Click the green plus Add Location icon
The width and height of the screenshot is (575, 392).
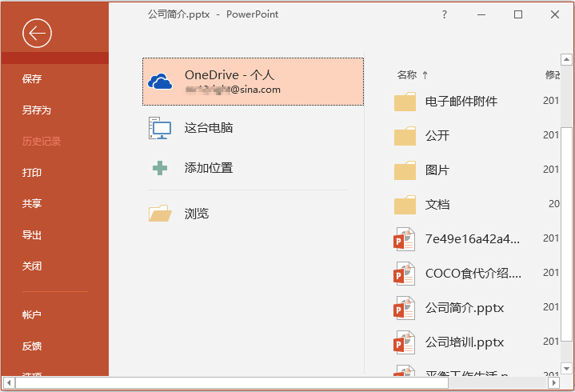coord(160,168)
